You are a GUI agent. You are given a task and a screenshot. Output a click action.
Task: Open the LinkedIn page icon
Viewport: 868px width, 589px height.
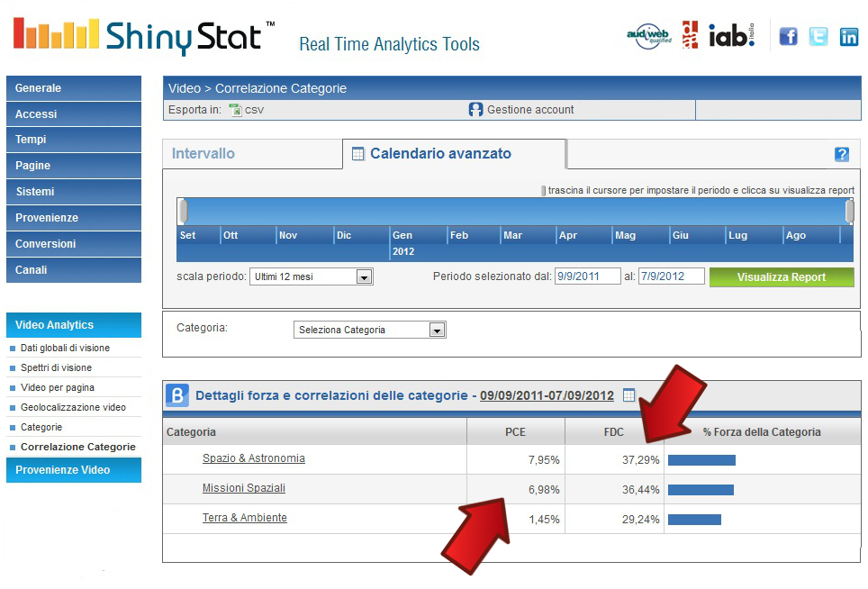848,37
